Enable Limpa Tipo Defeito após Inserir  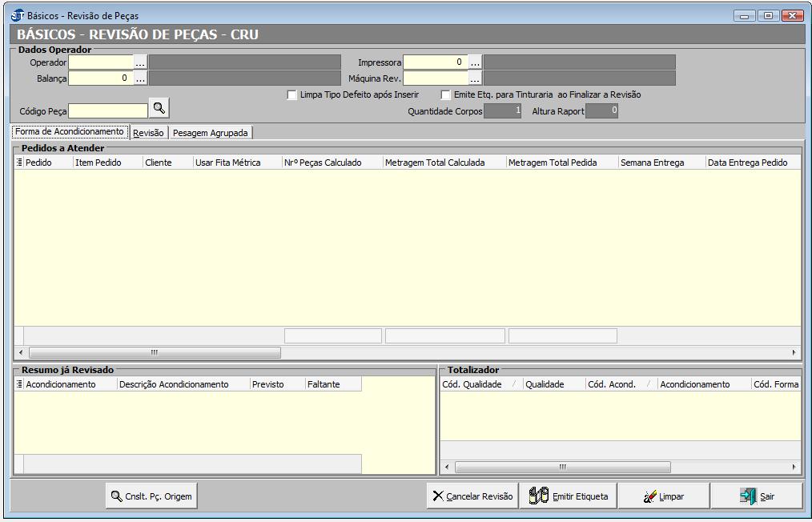(x=292, y=94)
